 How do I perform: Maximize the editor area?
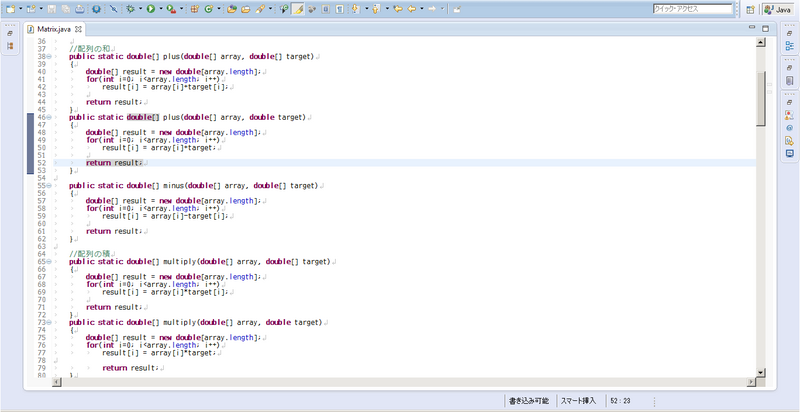(x=765, y=28)
